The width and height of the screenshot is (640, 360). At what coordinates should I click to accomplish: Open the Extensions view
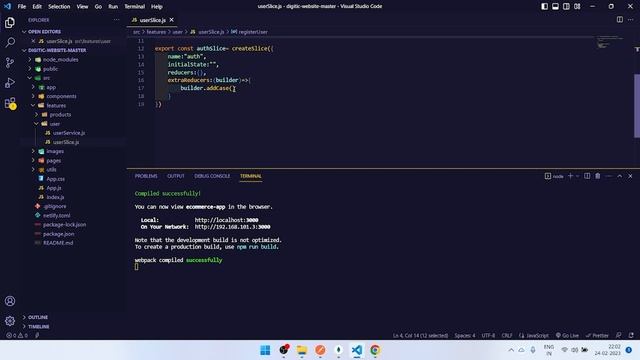(10, 103)
